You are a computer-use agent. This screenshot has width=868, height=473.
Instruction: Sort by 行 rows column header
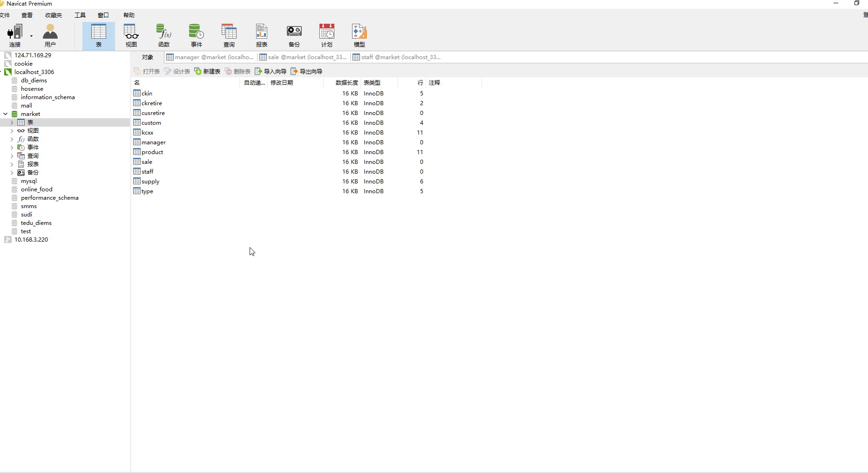pos(412,82)
